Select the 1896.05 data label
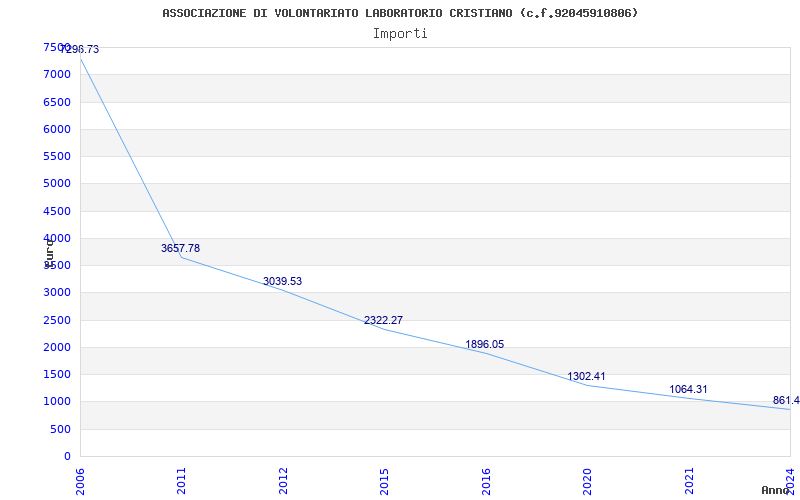 pyautogui.click(x=485, y=344)
